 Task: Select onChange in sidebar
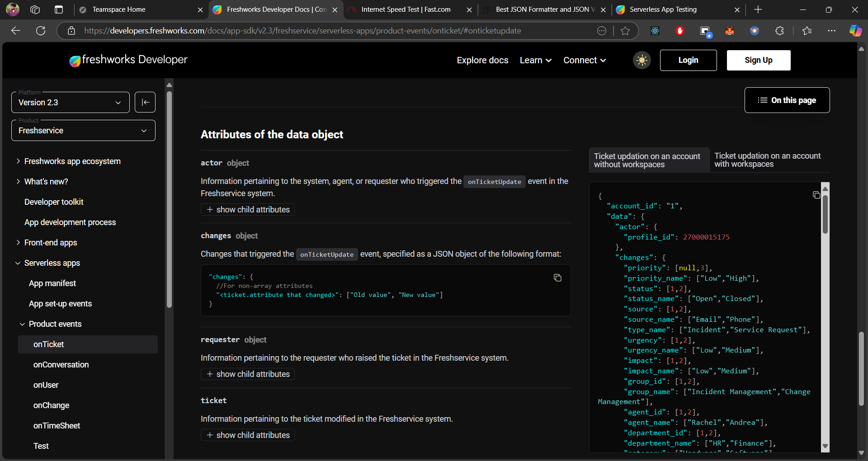tap(51, 405)
